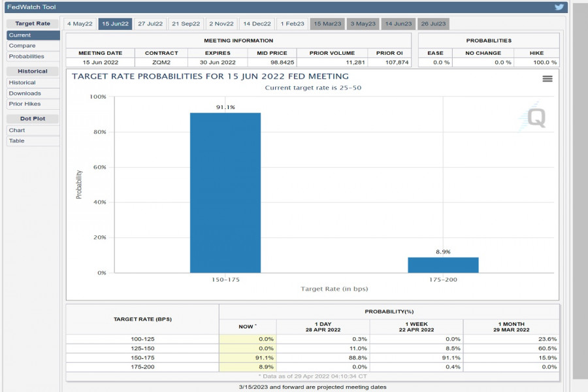
Task: Click the 150-175 blue probability bar
Action: point(225,193)
